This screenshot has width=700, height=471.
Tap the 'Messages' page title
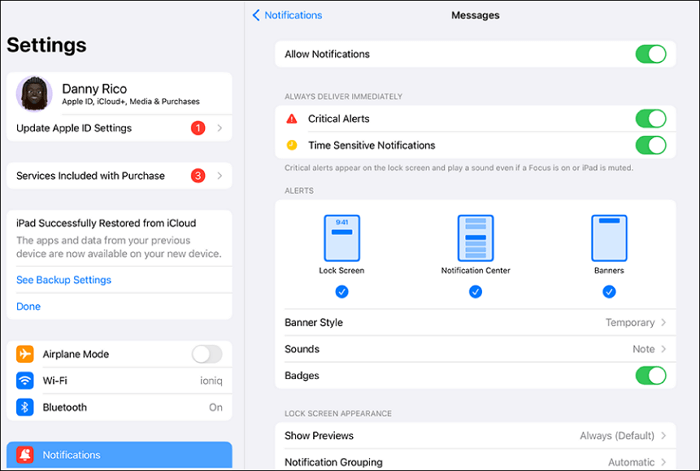[475, 15]
